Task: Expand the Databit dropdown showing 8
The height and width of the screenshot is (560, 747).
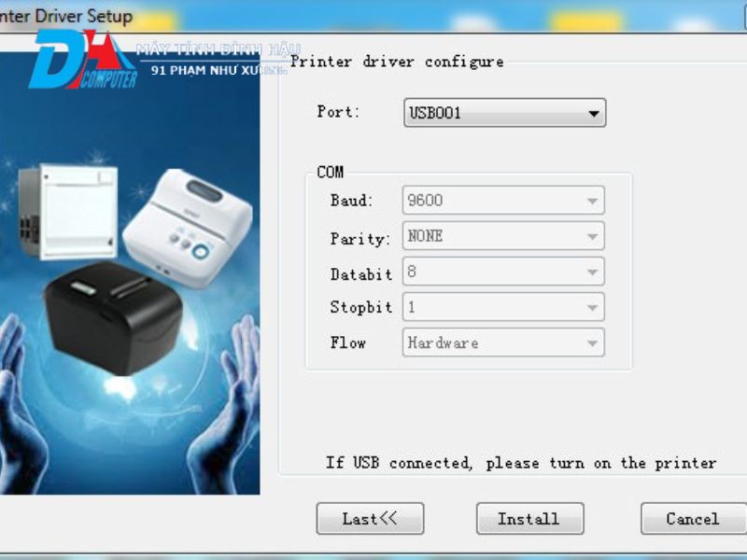Action: click(503, 272)
